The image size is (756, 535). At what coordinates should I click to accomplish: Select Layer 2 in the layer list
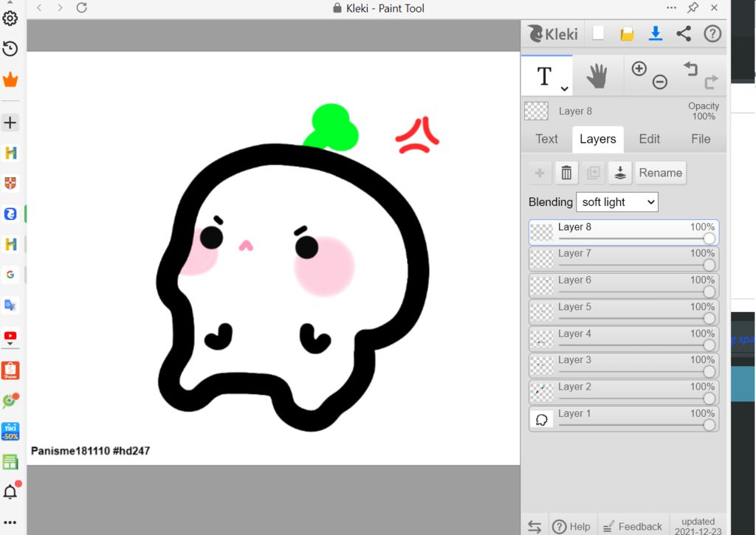623,393
